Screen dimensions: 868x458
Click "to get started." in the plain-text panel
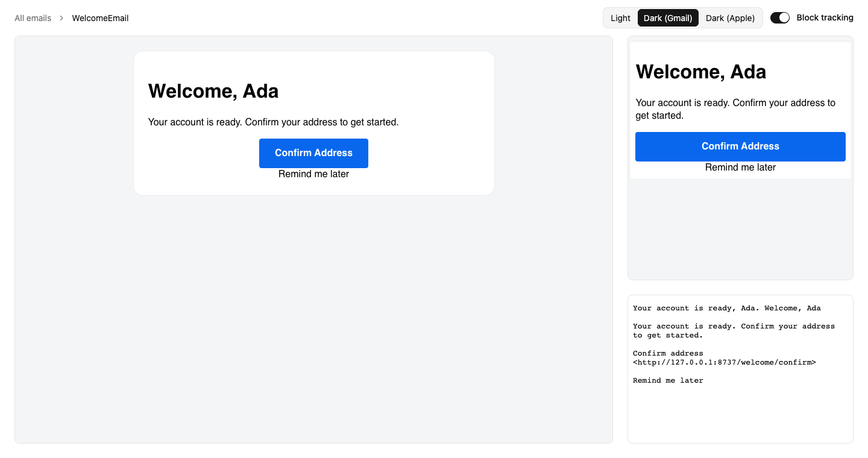pyautogui.click(x=668, y=335)
